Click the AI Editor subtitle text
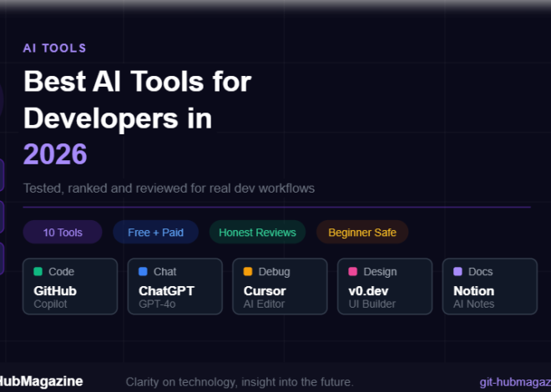Image resolution: width=551 pixels, height=392 pixels. click(x=264, y=304)
